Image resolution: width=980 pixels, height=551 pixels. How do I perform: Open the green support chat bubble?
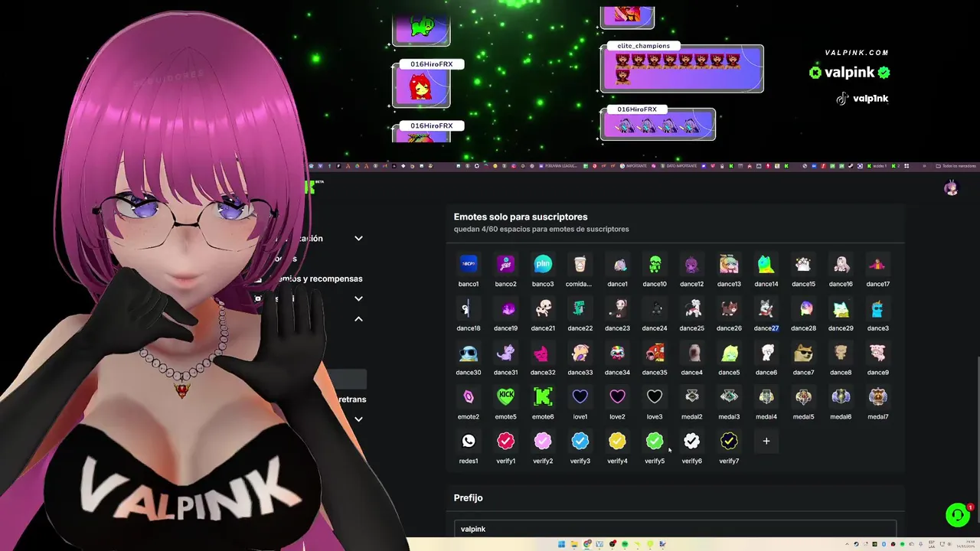click(957, 515)
